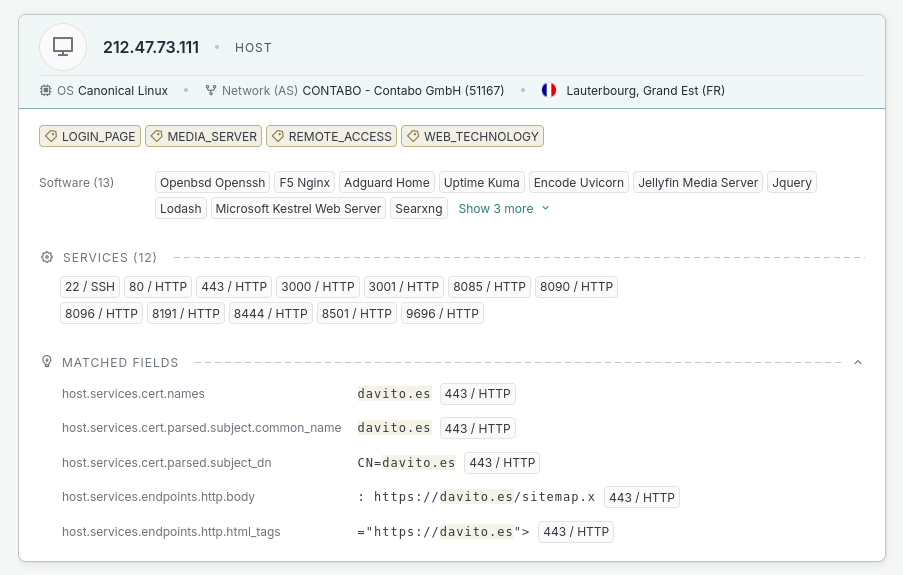Viewport: 903px width, 575px height.
Task: Click the French flag icon
Action: [549, 90]
